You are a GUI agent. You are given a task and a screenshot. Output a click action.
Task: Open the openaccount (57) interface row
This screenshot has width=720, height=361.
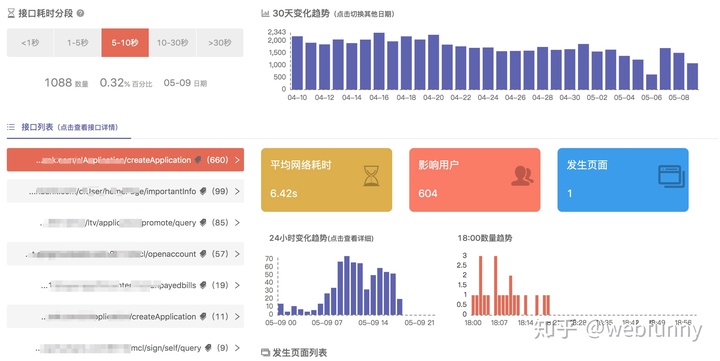point(125,254)
